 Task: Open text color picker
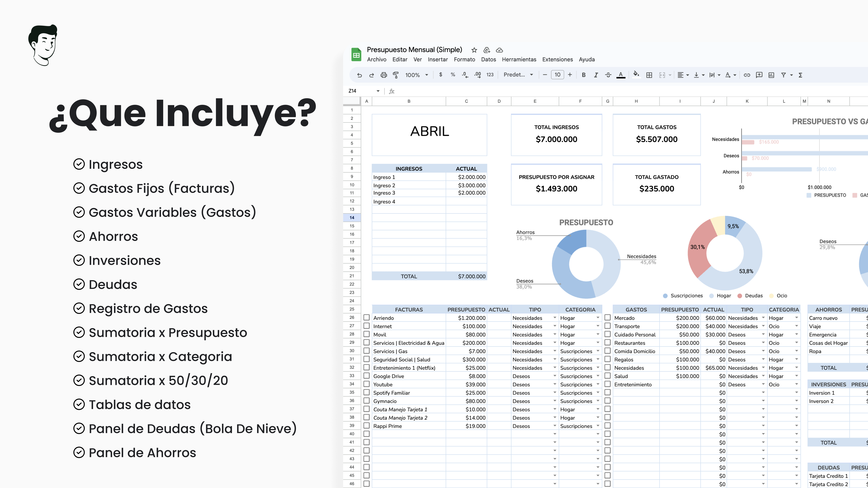point(621,75)
